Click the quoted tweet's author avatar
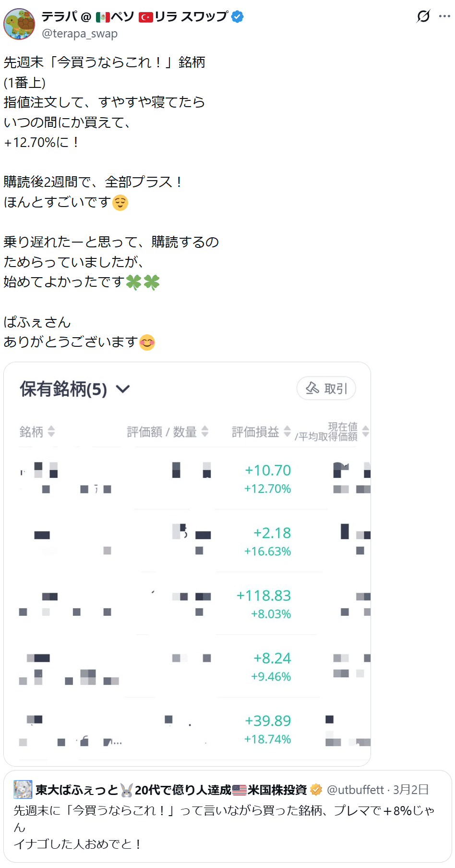 click(x=23, y=790)
